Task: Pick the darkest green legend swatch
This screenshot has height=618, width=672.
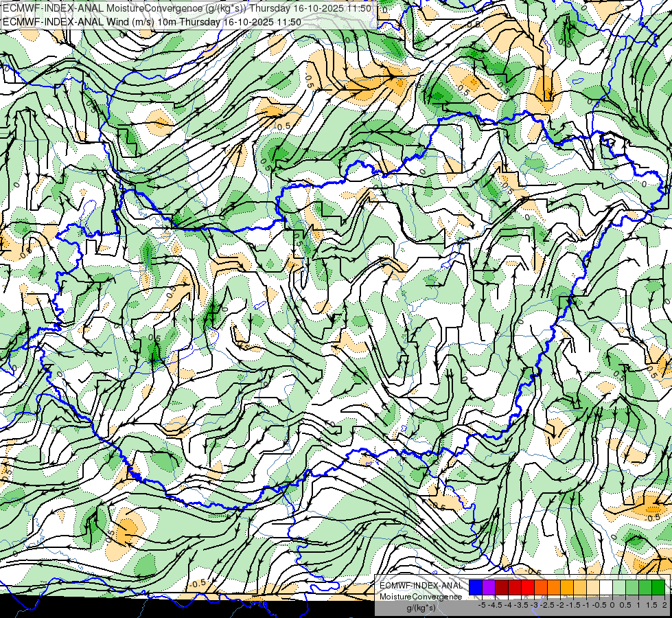Action: (658, 588)
